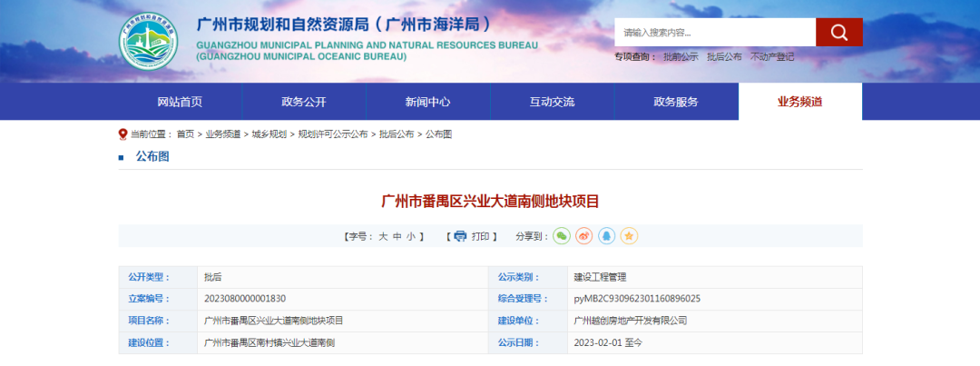The image size is (980, 366).
Task: Go to 业务频道 in the breadcrumb
Action: [x=223, y=134]
